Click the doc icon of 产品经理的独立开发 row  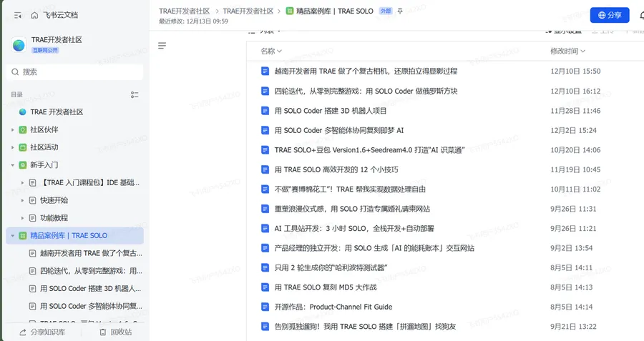265,248
